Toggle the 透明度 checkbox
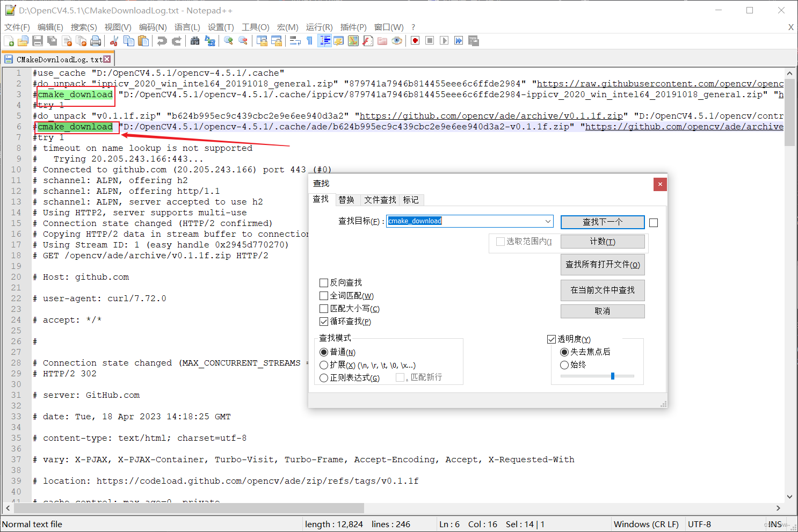Viewport: 798px width, 532px height. (x=552, y=339)
